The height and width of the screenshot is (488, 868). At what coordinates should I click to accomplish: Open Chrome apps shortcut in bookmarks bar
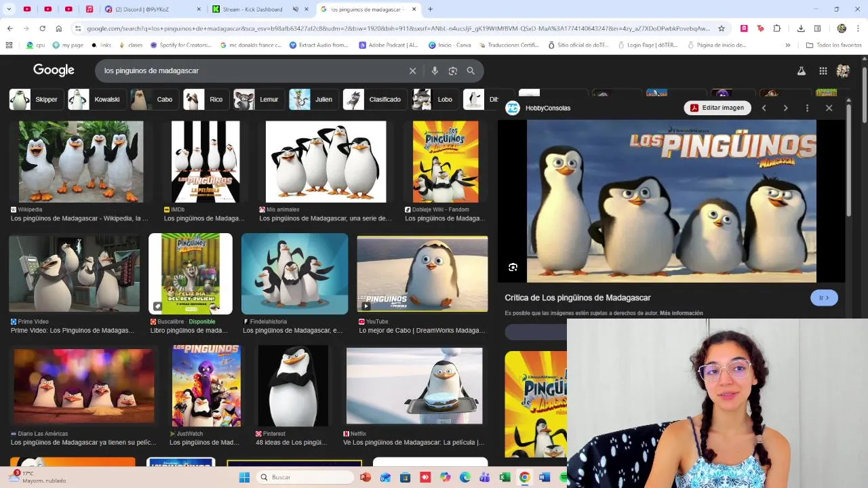(x=9, y=45)
